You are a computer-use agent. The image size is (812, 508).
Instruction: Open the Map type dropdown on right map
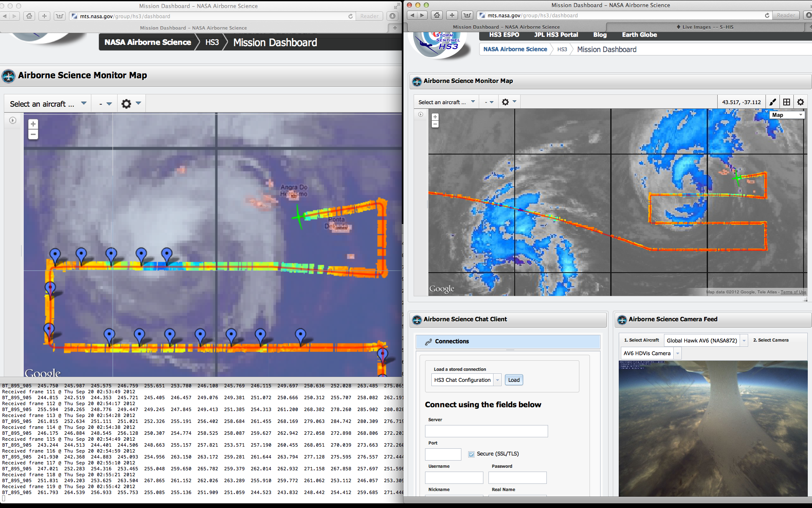click(787, 115)
